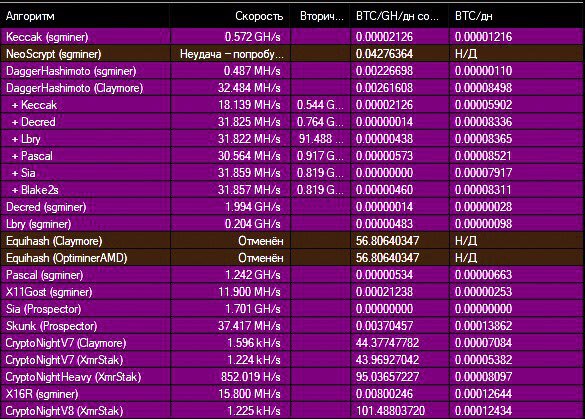
Task: Select the + Lbry dual-mining row
Action: point(292,139)
